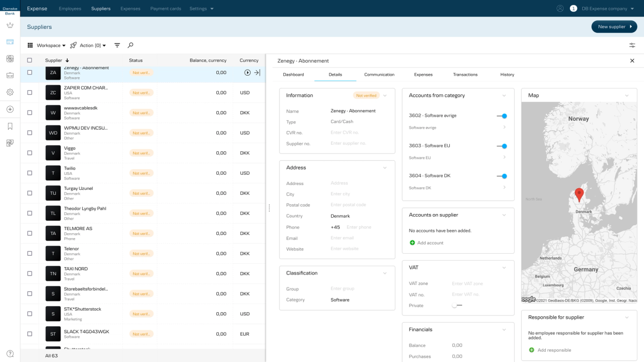Viewport: 644px width, 362px height.
Task: Click the green Add account plus icon
Action: (x=412, y=243)
